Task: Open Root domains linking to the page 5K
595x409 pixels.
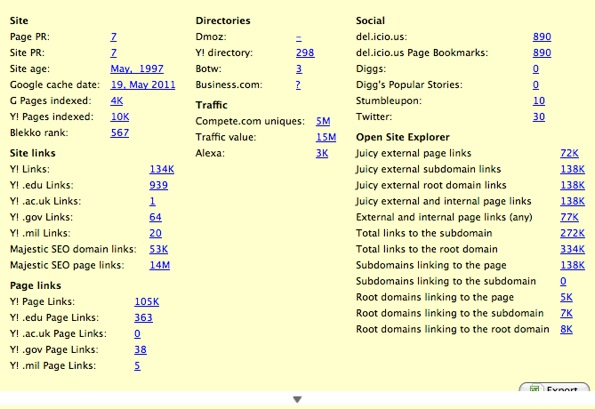Action: tap(567, 297)
